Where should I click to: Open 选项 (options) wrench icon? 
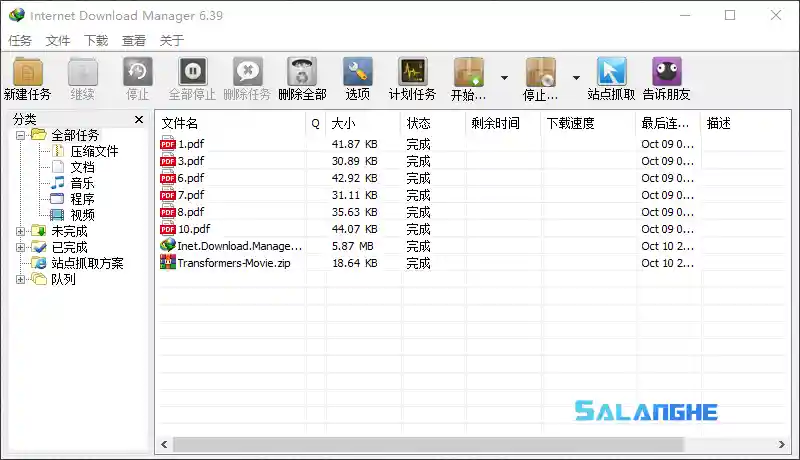click(358, 72)
